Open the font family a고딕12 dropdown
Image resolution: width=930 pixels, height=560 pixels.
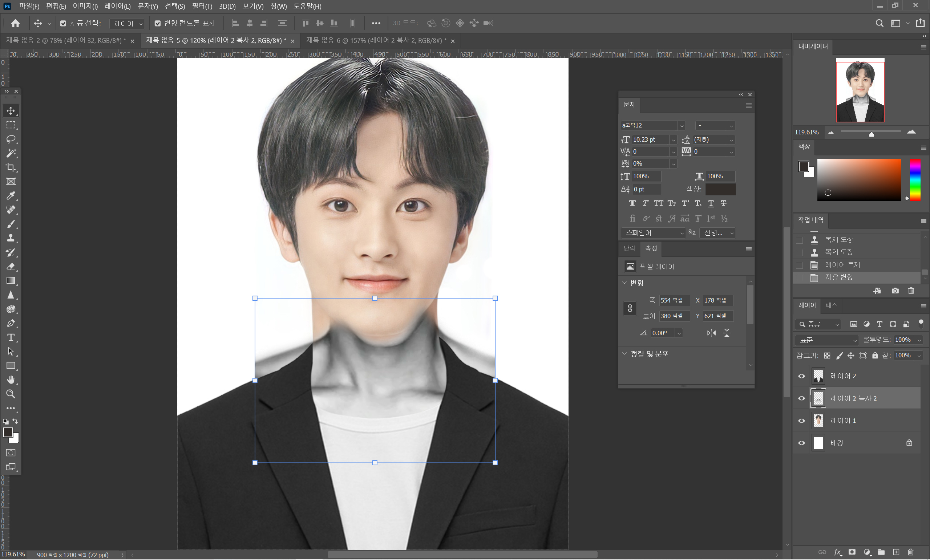tap(681, 126)
